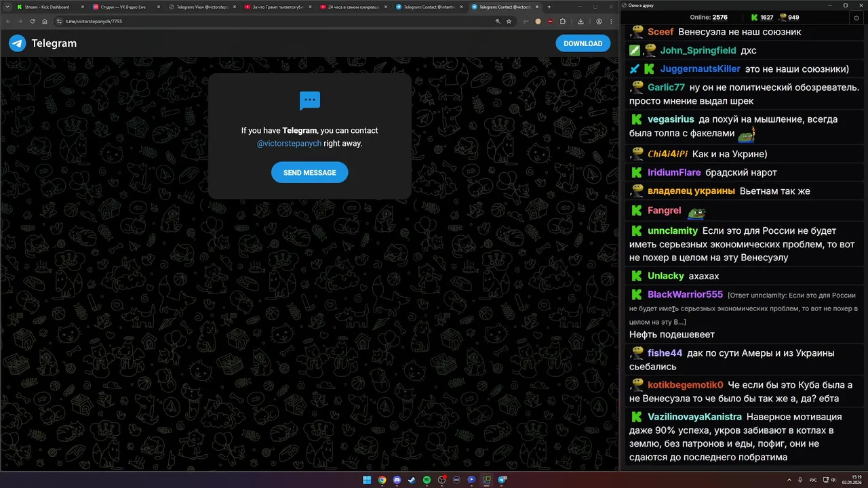Click username Sceef in chat

[660, 32]
